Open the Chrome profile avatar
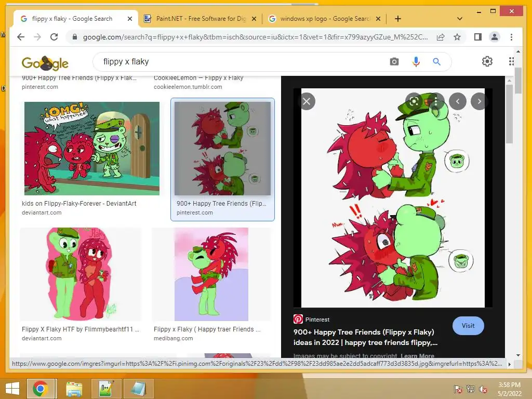 pyautogui.click(x=495, y=37)
